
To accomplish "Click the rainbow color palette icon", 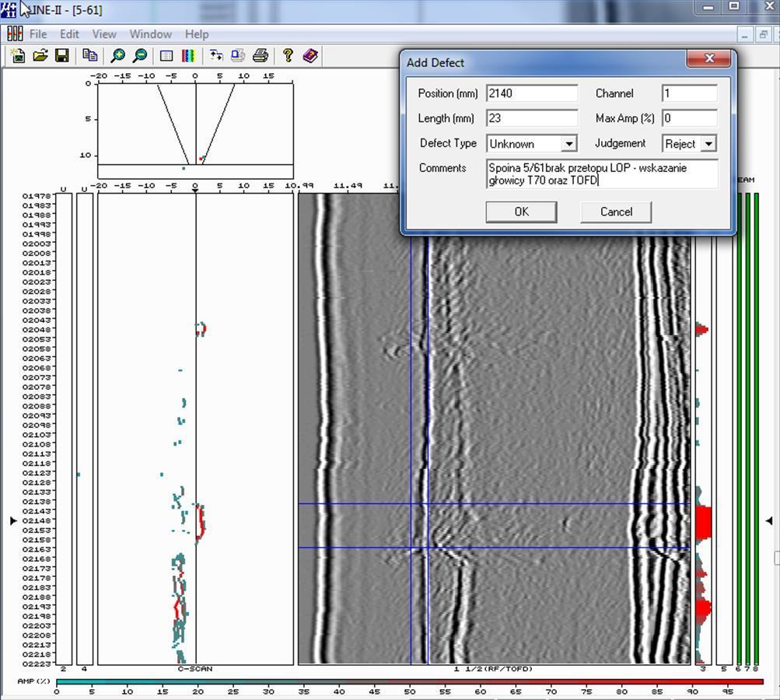I will coord(188,56).
